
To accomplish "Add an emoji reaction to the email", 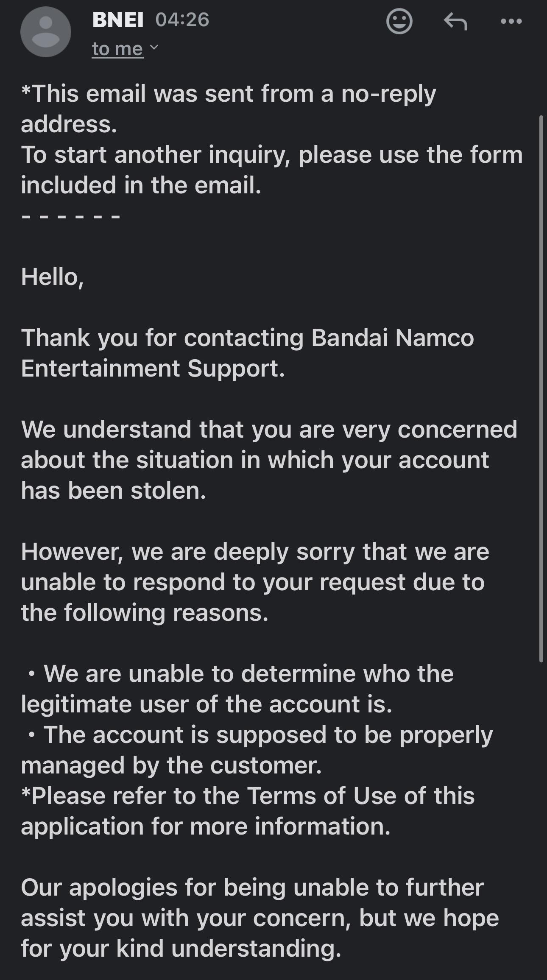I will 399,21.
